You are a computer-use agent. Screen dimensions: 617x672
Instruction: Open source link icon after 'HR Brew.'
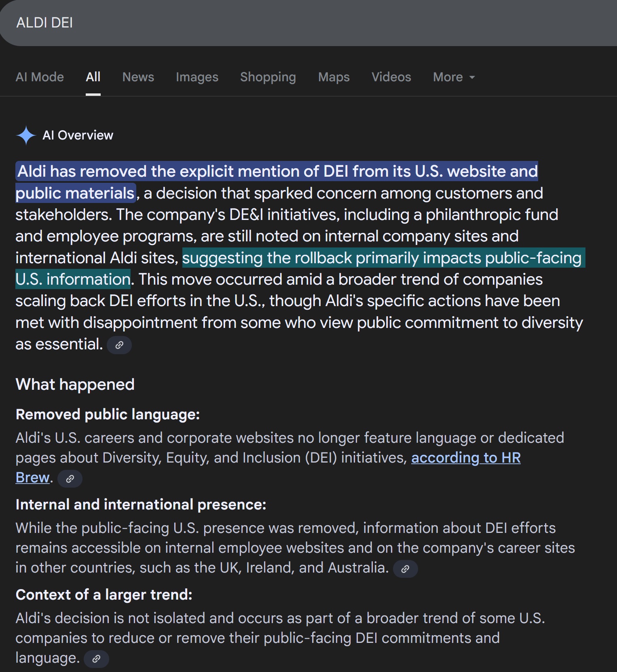point(70,479)
